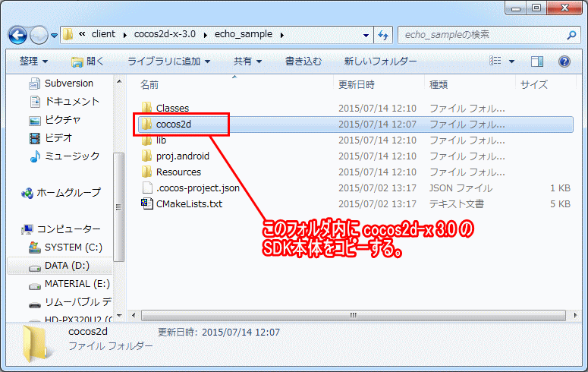Viewport: 588px width, 372px height.
Task: Click the .cocos-project.json file icon
Action: coord(147,188)
